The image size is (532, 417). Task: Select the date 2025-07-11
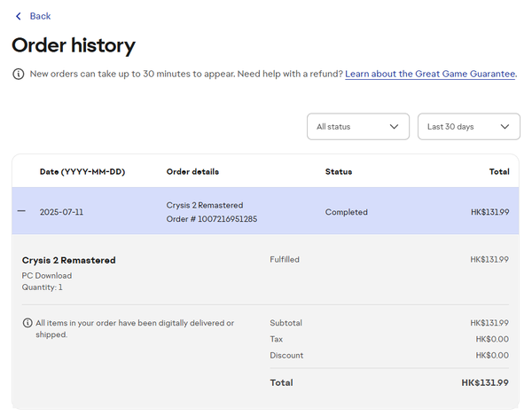[61, 212]
